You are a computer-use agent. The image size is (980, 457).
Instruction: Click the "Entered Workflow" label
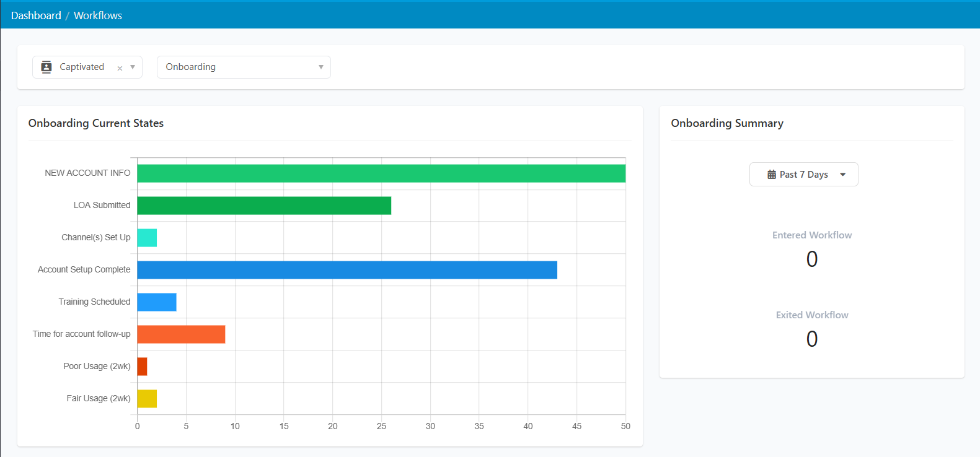pos(812,235)
